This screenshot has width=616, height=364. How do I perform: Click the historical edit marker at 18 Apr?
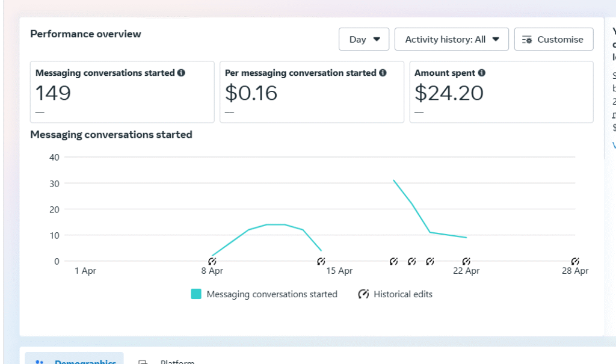point(393,261)
